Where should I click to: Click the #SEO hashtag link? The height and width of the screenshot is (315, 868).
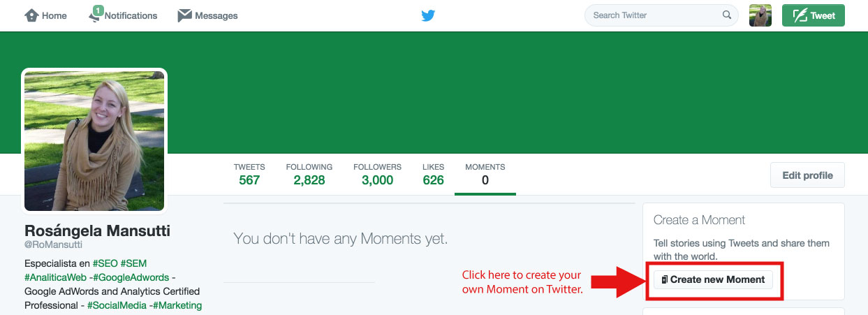pos(103,263)
